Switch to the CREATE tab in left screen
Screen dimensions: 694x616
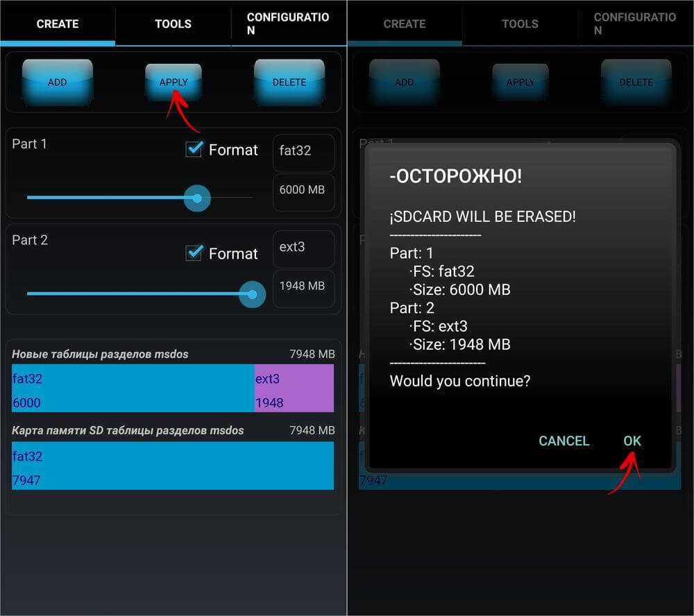[58, 24]
